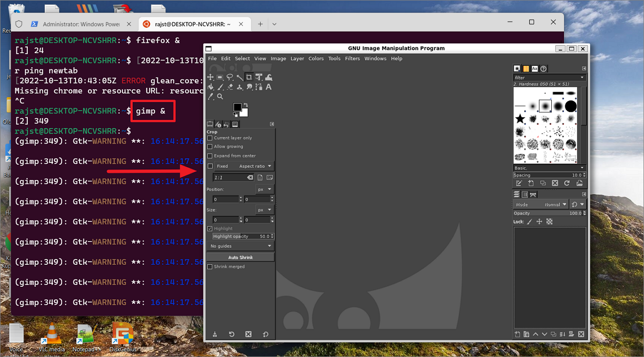Open Size units px dropdown

[x=264, y=210]
